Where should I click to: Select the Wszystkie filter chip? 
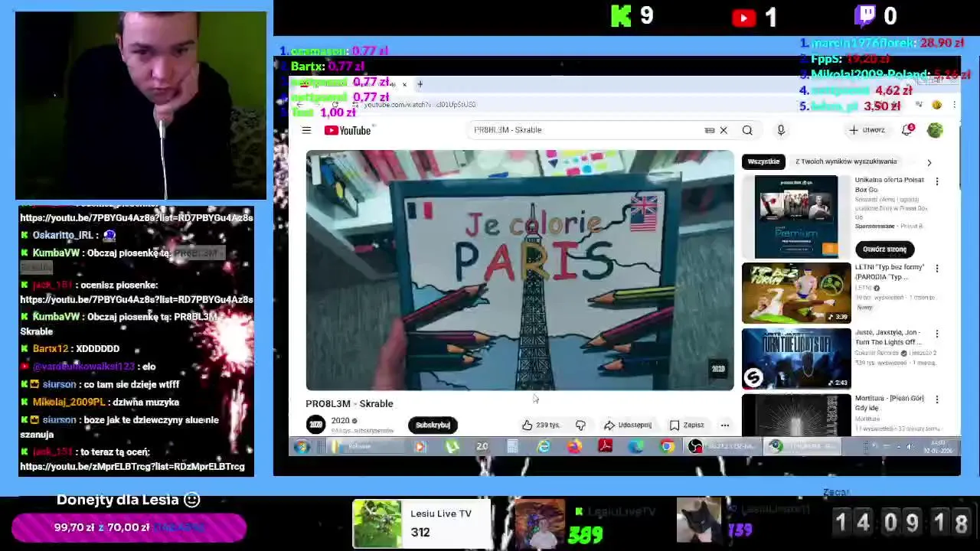pyautogui.click(x=763, y=161)
